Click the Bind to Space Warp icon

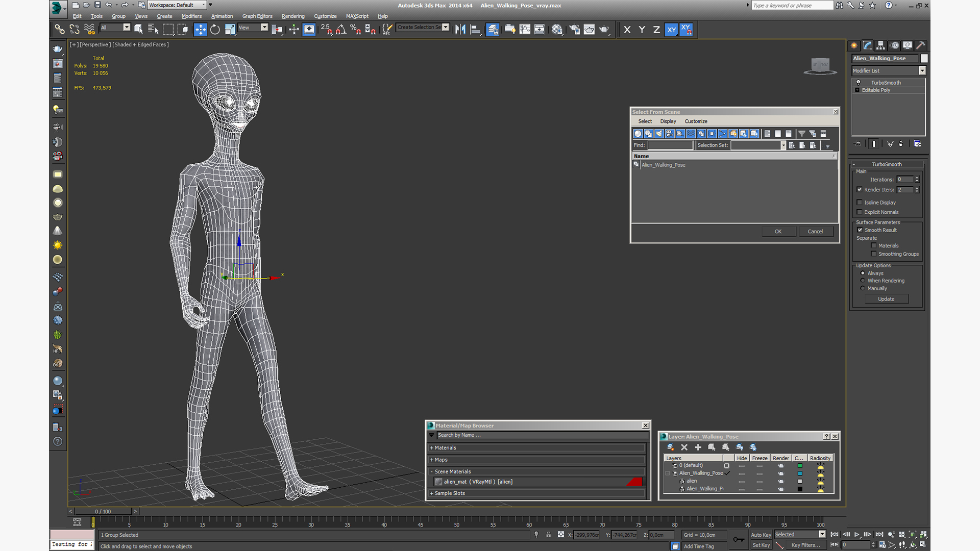tap(89, 30)
